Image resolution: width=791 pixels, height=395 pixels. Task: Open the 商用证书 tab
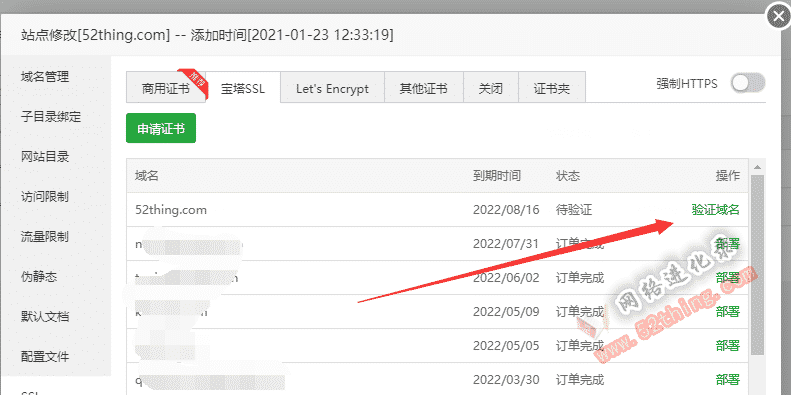pyautogui.click(x=166, y=89)
